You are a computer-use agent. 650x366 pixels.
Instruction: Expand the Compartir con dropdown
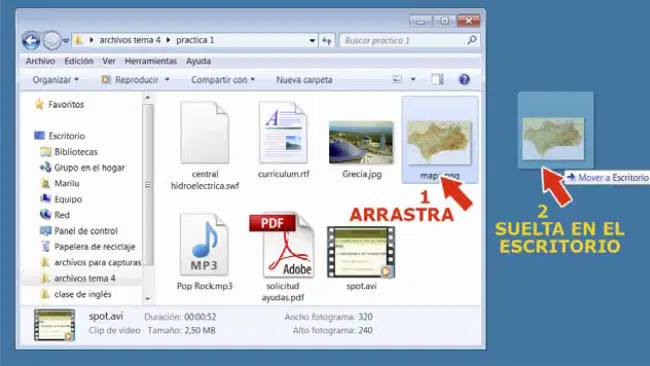coord(223,80)
